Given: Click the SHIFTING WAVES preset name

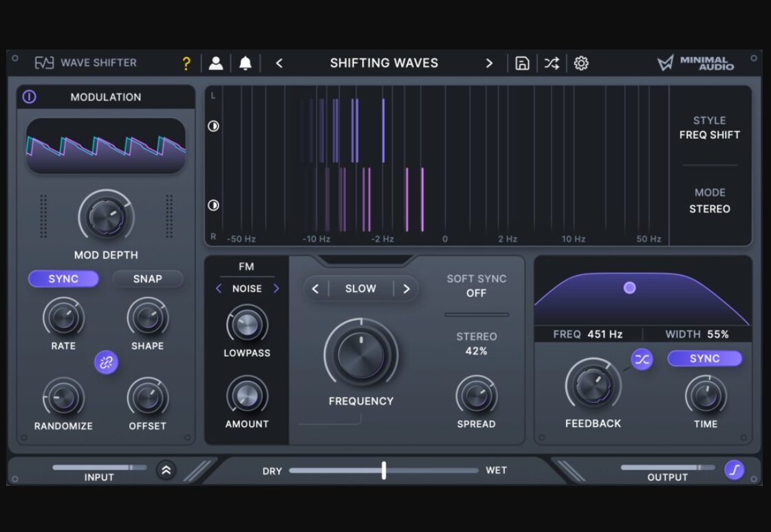Looking at the screenshot, I should coord(384,63).
